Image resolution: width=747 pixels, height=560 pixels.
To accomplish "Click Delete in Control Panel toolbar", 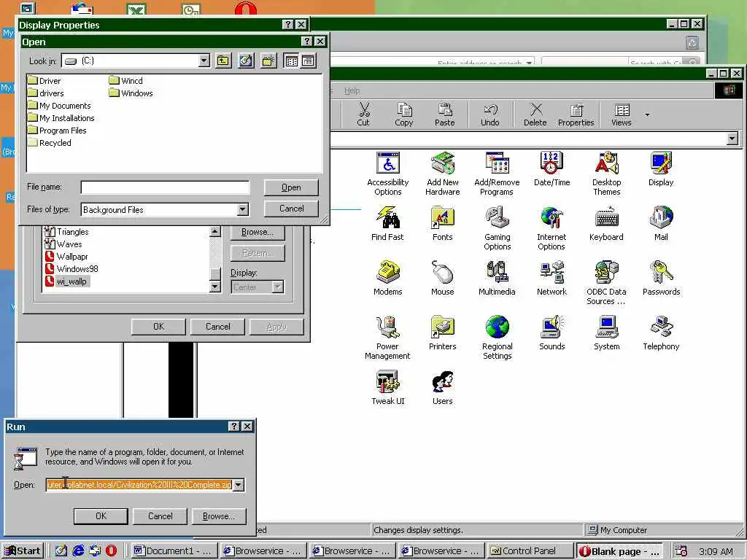I will click(535, 114).
